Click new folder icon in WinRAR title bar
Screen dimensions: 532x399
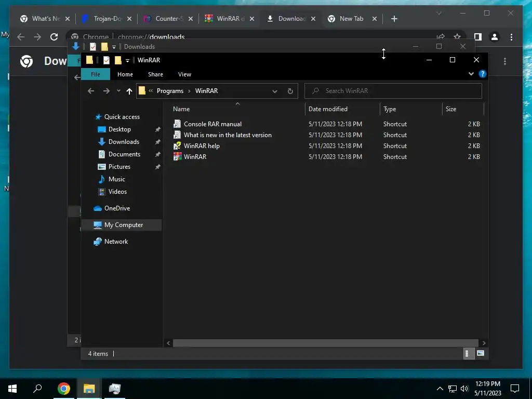pyautogui.click(x=118, y=60)
